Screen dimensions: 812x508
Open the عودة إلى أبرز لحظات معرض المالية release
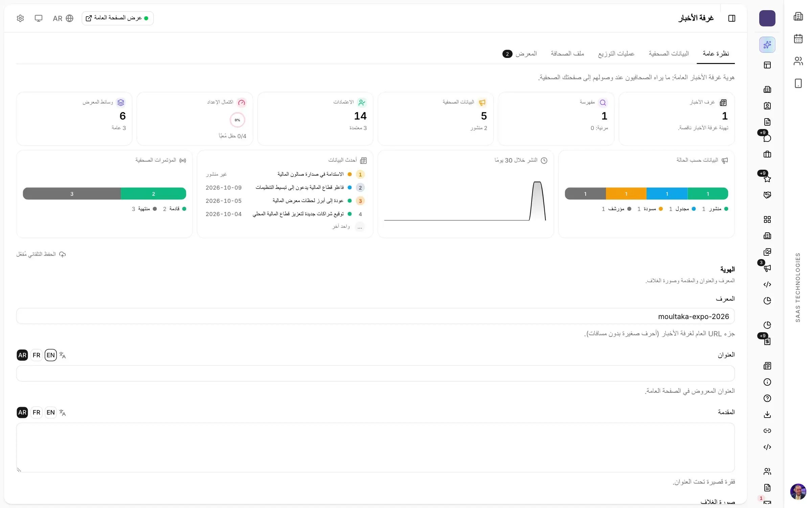308,201
